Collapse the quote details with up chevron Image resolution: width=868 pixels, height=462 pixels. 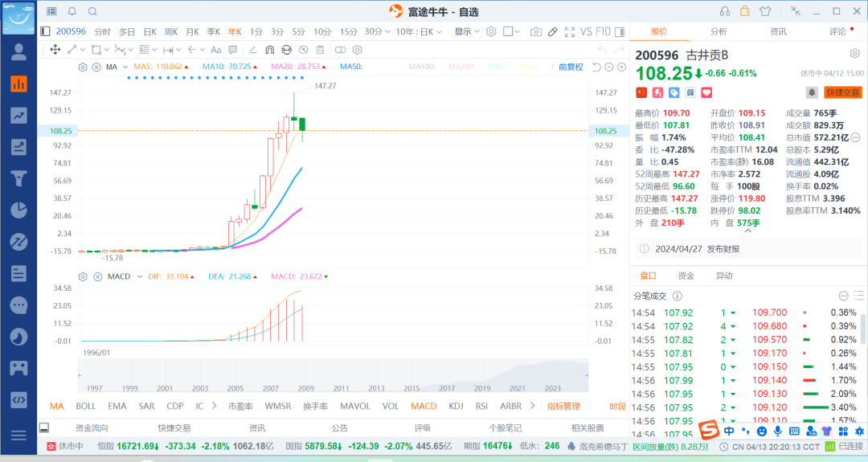point(748,231)
